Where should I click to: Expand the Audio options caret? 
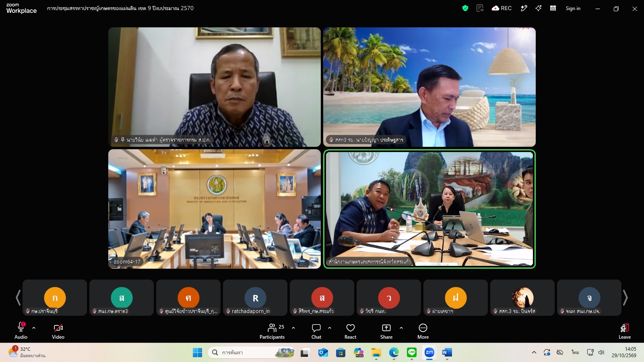pos(34,328)
